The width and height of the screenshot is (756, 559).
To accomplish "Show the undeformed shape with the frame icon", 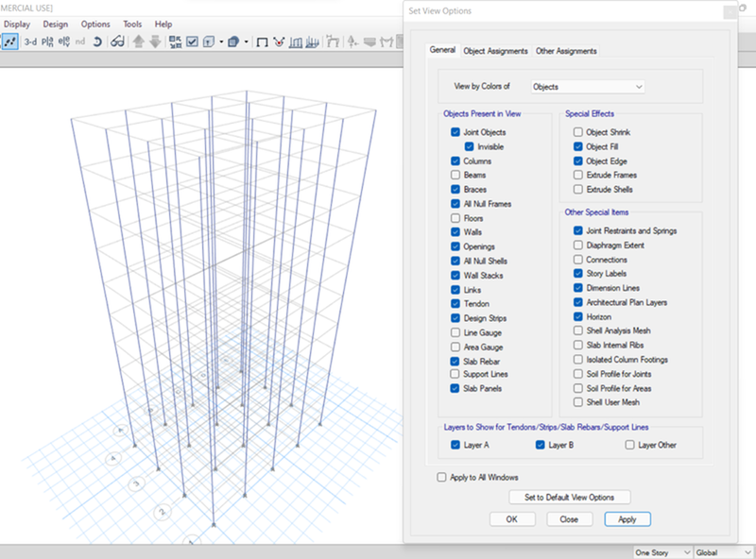I will [x=263, y=42].
